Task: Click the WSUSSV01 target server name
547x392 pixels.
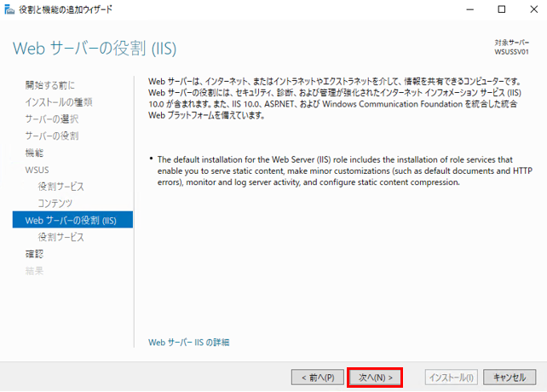Action: (511, 52)
